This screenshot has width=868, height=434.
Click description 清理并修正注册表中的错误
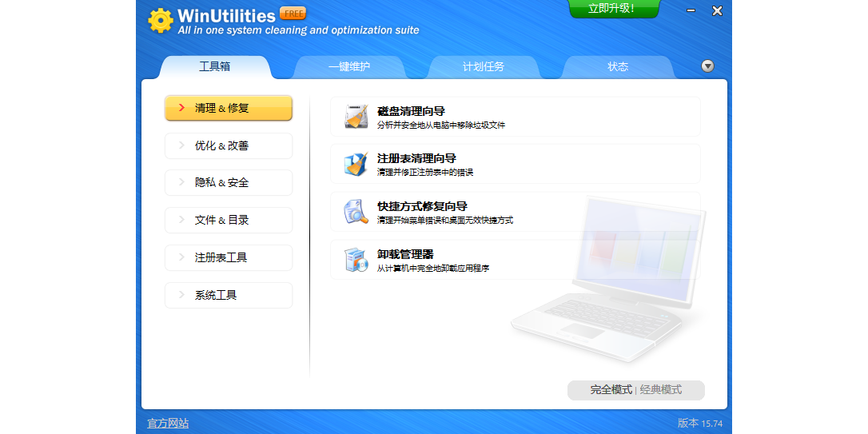coord(425,173)
